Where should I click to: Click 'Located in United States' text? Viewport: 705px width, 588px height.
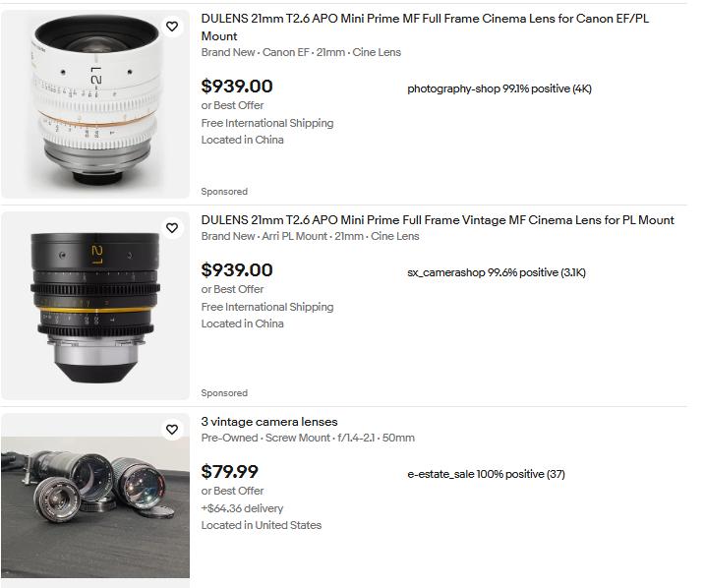(x=262, y=525)
